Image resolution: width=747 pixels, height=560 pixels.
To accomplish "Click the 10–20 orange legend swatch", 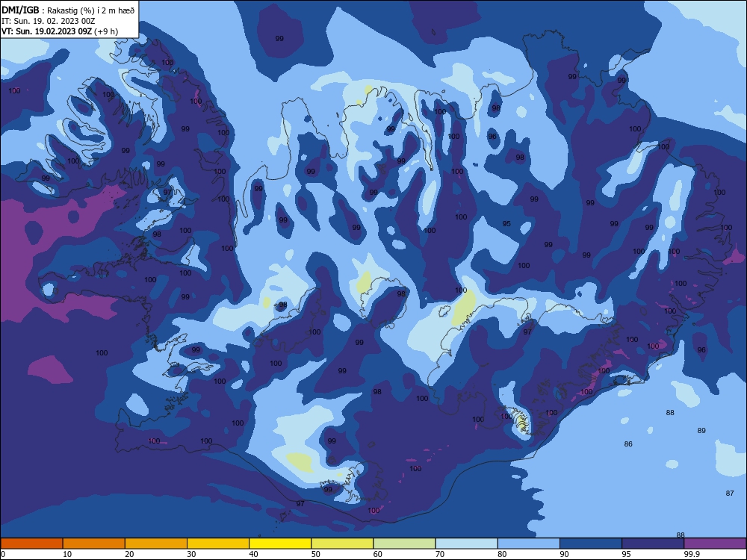I will tap(94, 544).
